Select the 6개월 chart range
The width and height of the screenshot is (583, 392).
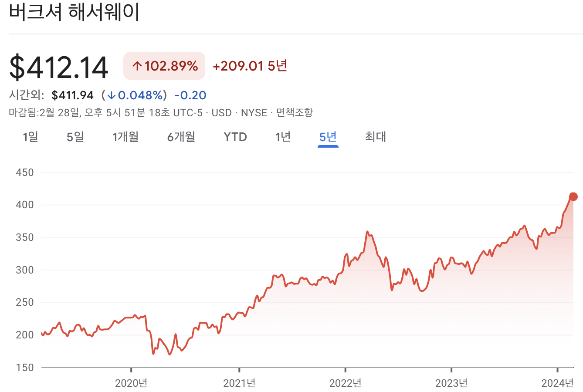point(181,137)
